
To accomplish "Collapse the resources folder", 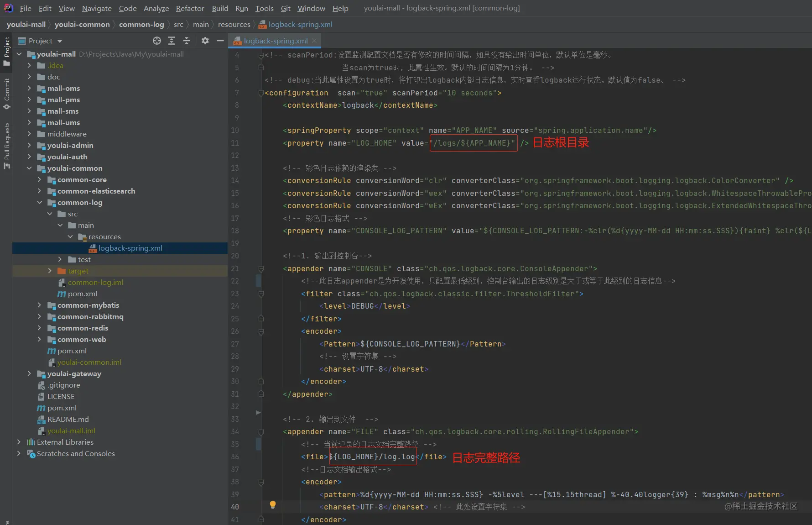I will (70, 236).
